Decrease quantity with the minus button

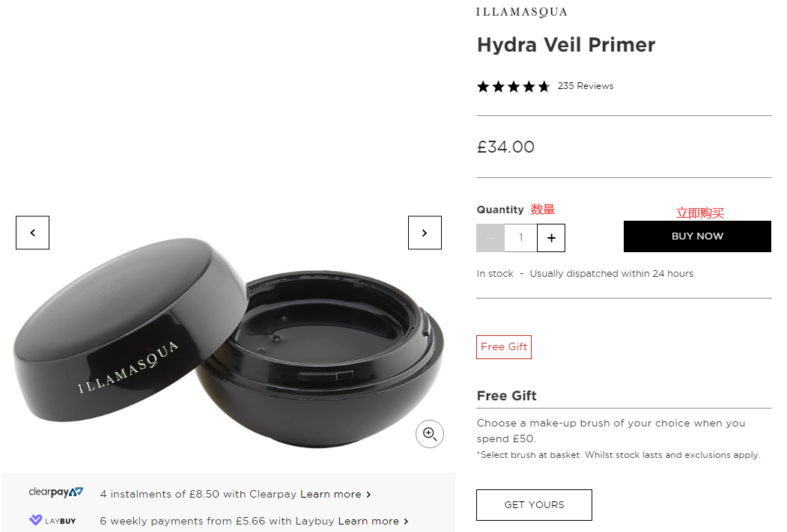click(x=490, y=238)
